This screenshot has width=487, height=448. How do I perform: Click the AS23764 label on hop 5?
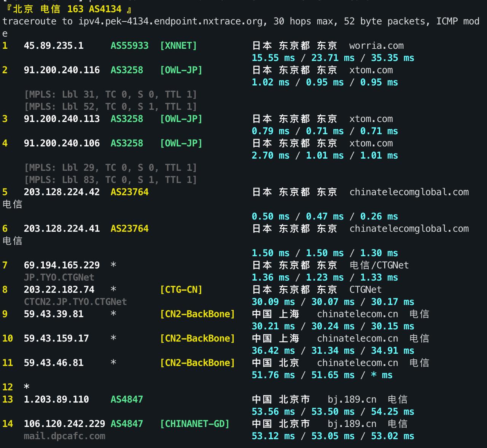coord(129,192)
